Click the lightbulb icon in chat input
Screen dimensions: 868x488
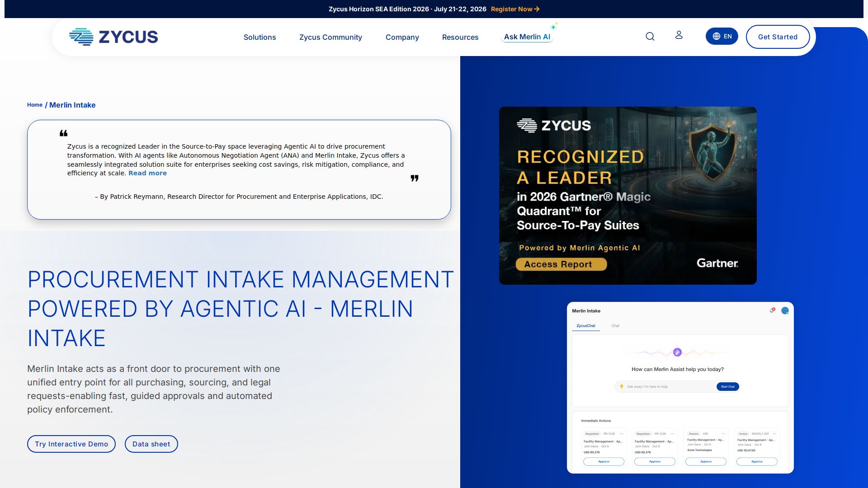tap(622, 387)
